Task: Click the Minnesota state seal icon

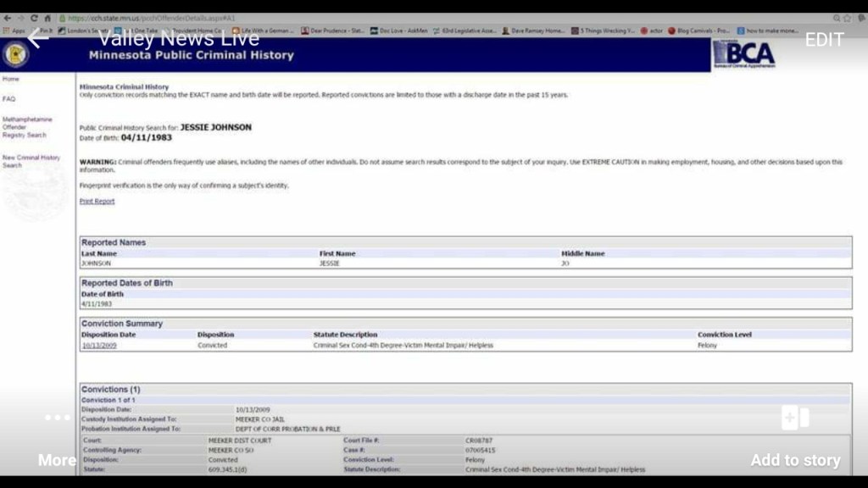Action: (14, 55)
